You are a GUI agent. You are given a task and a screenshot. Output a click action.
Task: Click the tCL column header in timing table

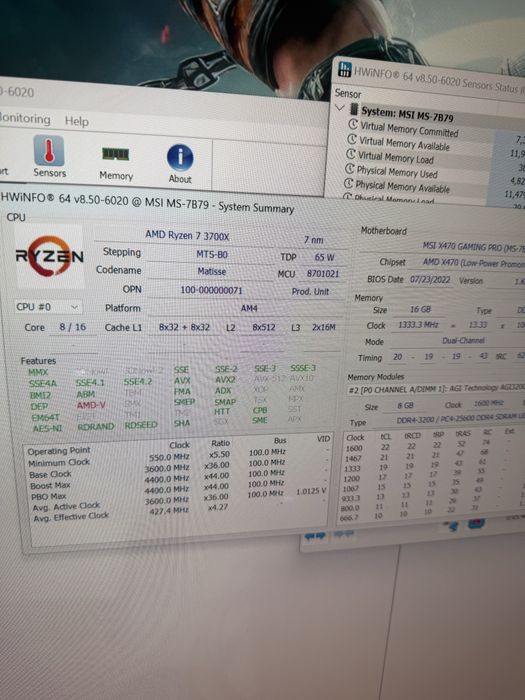pos(386,437)
